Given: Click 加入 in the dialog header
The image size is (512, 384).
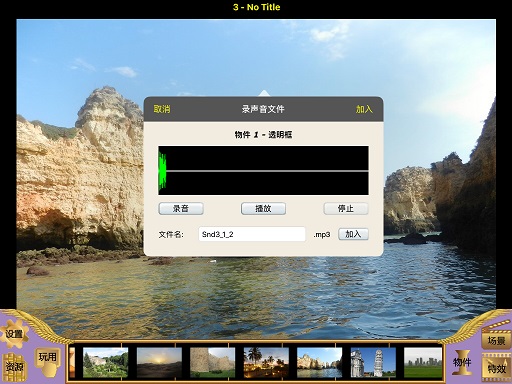Looking at the screenshot, I should pos(364,109).
